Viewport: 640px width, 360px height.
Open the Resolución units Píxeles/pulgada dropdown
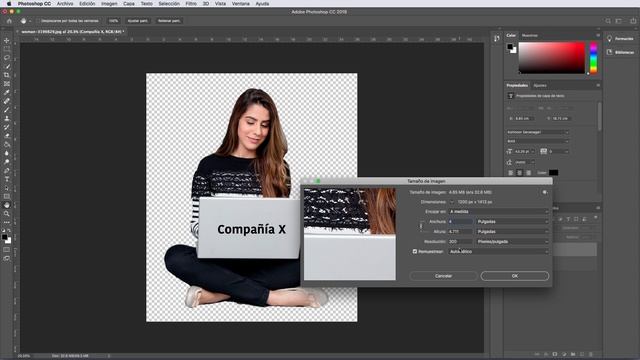(x=513, y=242)
